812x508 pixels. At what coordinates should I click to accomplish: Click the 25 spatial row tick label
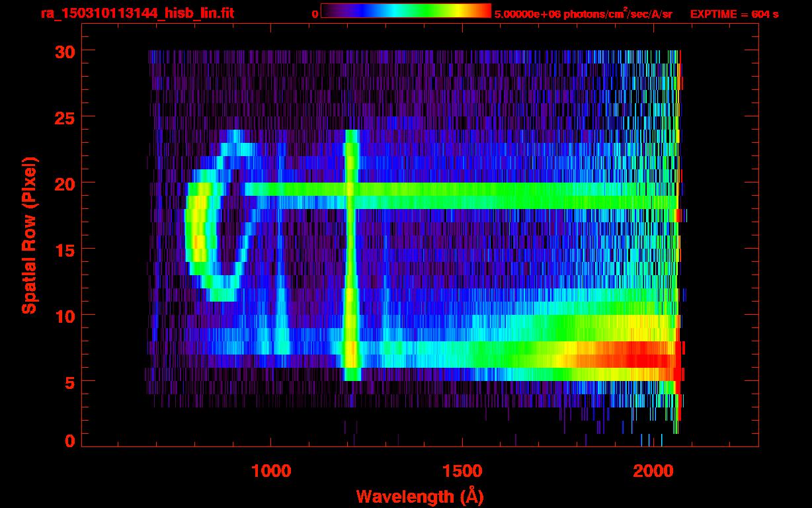64,117
